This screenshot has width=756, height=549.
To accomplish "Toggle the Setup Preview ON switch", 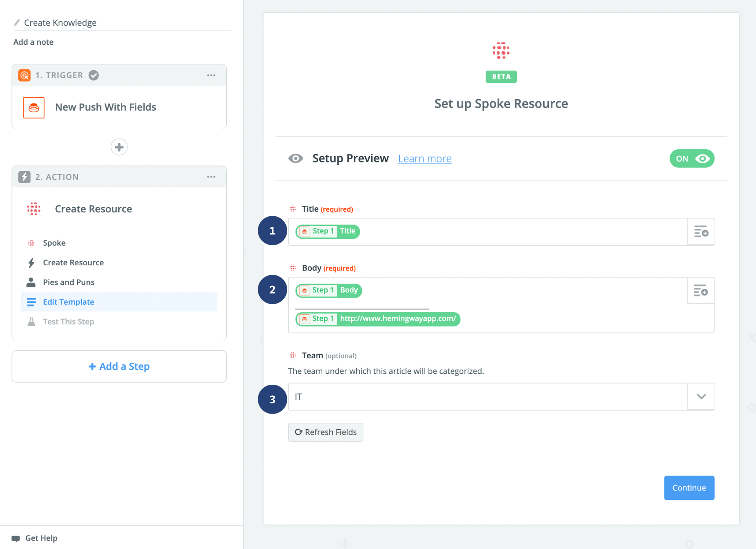I will pos(692,158).
